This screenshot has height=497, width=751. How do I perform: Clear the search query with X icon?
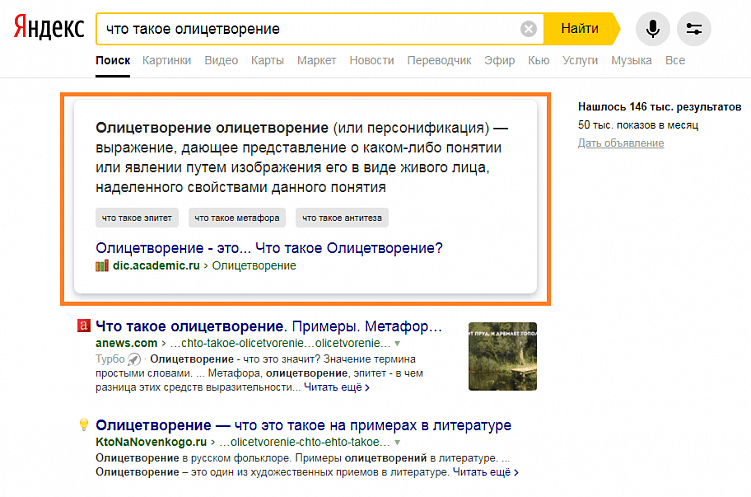point(529,29)
